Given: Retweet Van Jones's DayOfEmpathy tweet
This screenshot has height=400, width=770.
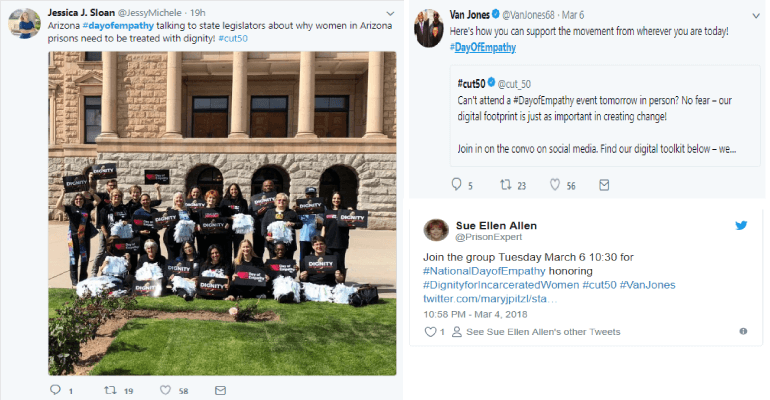Looking at the screenshot, I should point(505,185).
